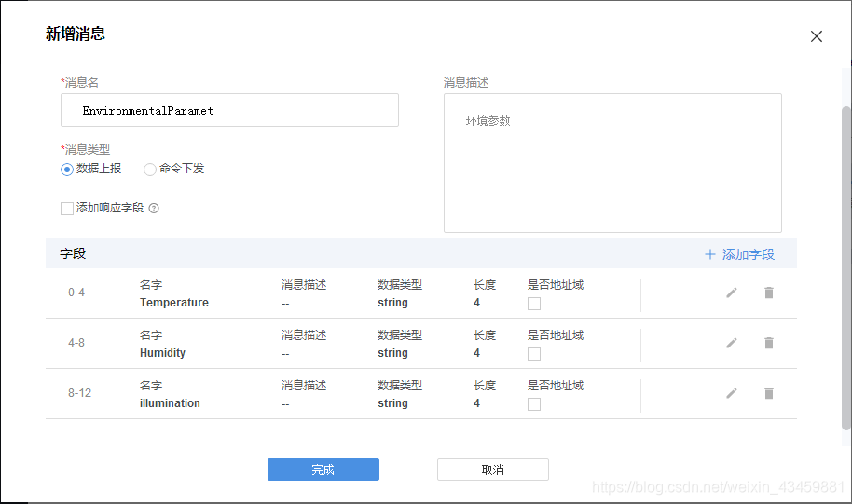
Task: Delete the Temperature field row
Action: pos(769,293)
